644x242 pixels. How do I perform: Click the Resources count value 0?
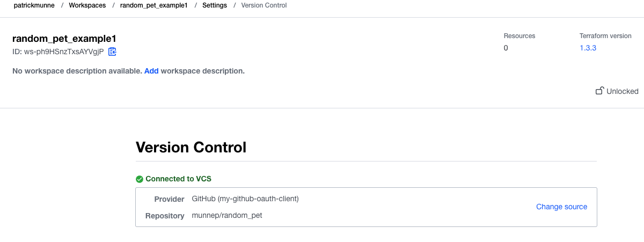click(x=506, y=48)
